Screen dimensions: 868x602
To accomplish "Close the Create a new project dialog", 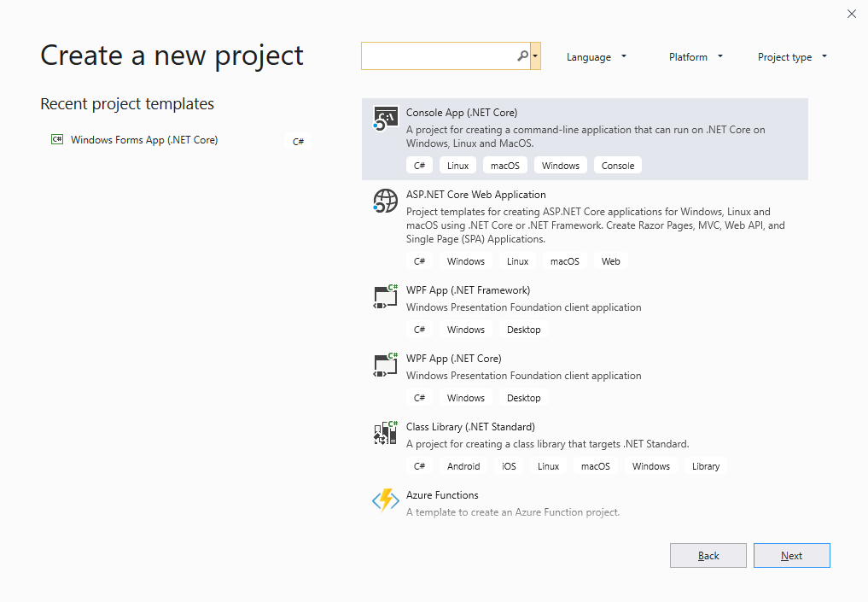I will tap(852, 14).
